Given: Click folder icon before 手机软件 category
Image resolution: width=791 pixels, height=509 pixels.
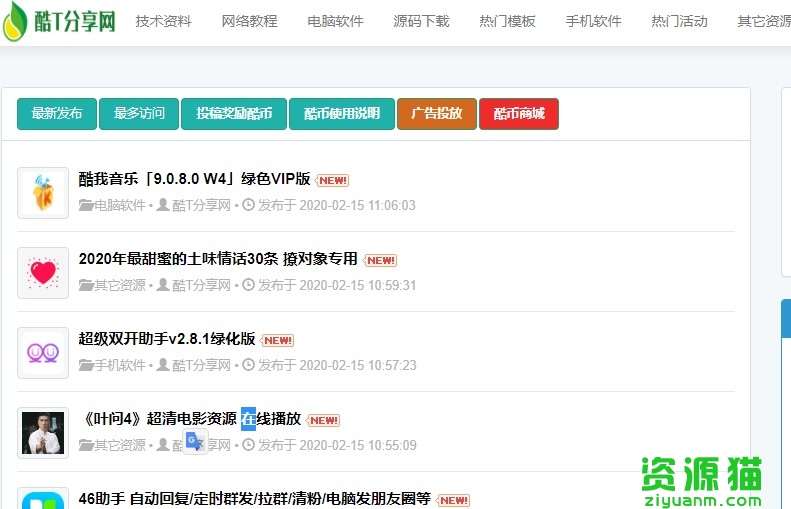Looking at the screenshot, I should pyautogui.click(x=86, y=365).
